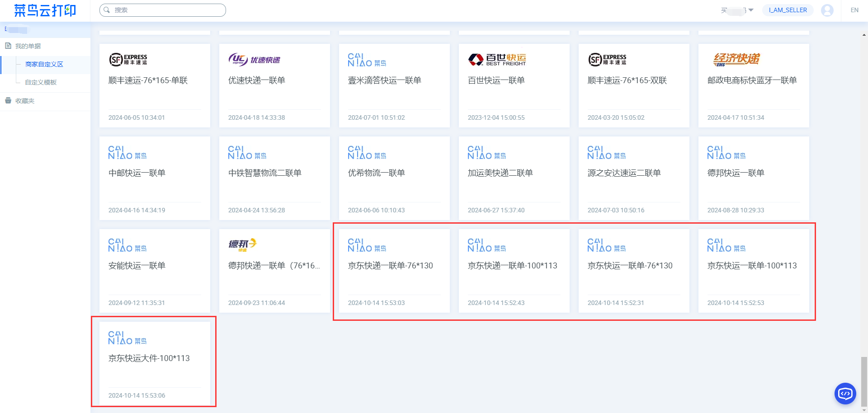
Task: Focus the 搜索 search input field
Action: pos(163,10)
